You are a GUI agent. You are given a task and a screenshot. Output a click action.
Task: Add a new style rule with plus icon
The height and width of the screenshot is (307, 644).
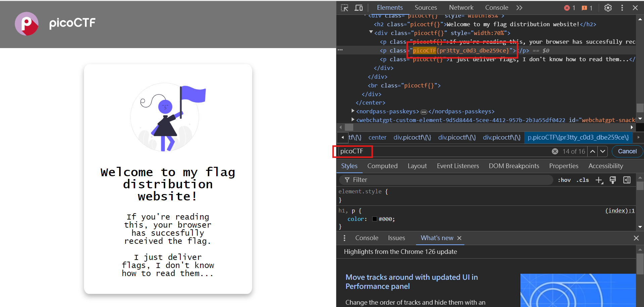click(x=599, y=180)
